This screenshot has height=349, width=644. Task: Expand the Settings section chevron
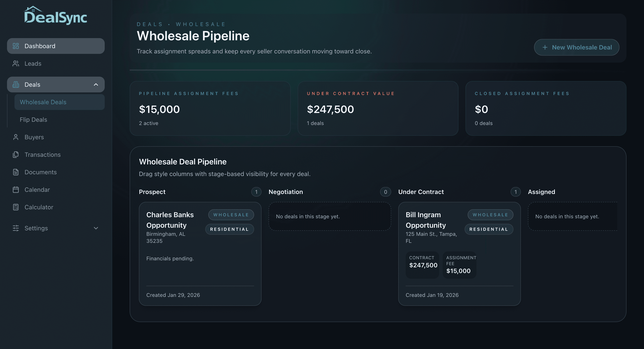96,228
